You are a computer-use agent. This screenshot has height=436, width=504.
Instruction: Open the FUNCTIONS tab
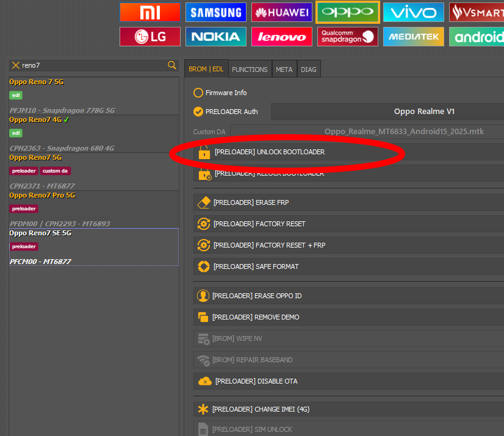coord(250,70)
